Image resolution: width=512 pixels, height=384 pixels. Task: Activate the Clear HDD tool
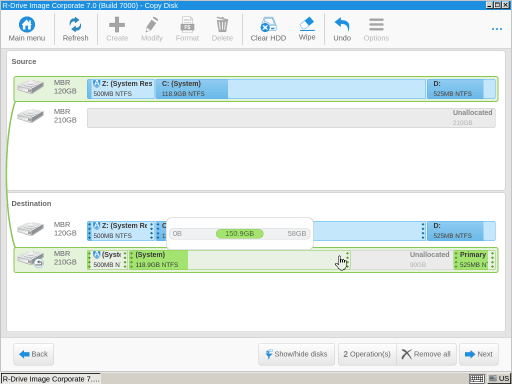268,29
